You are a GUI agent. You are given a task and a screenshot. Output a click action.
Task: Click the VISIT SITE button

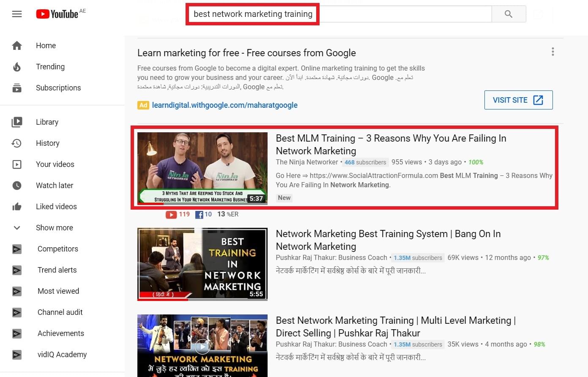(x=518, y=100)
